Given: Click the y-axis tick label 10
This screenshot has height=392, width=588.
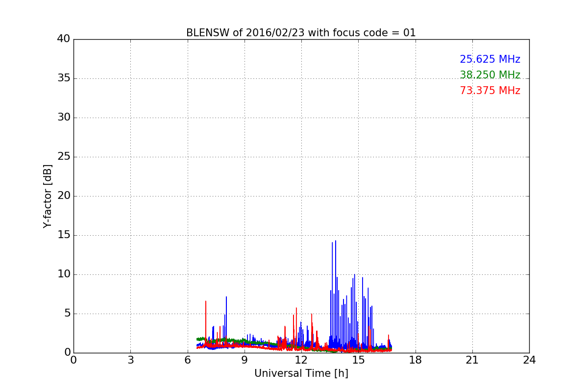Looking at the screenshot, I should coord(64,274).
